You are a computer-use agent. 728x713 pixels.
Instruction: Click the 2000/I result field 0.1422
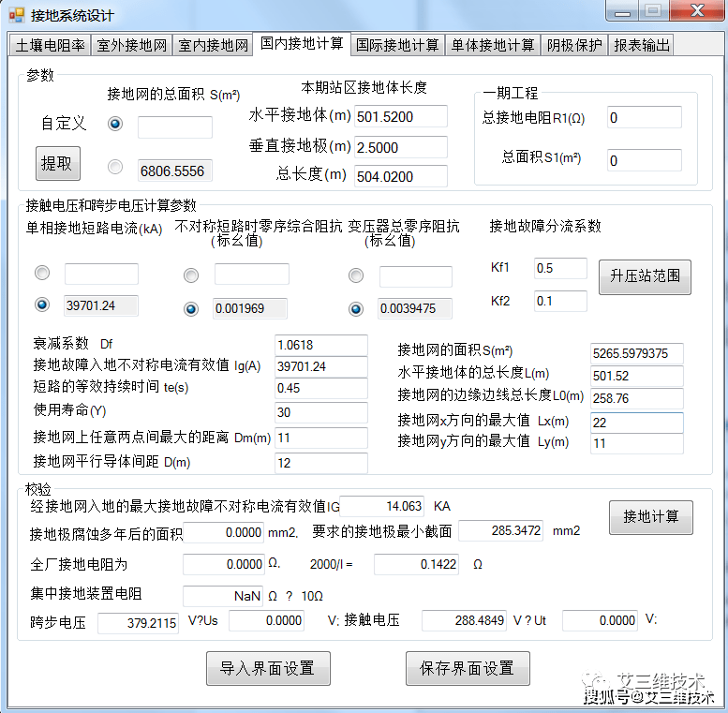(x=416, y=564)
